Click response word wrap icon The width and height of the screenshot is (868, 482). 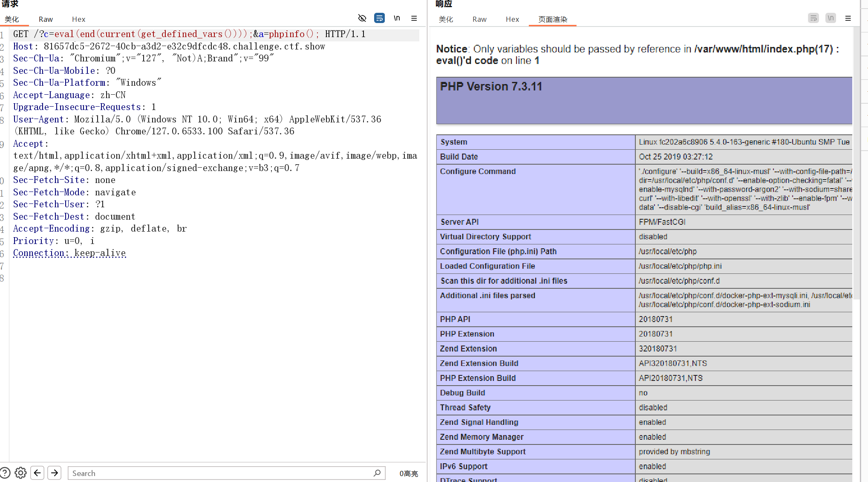[813, 18]
